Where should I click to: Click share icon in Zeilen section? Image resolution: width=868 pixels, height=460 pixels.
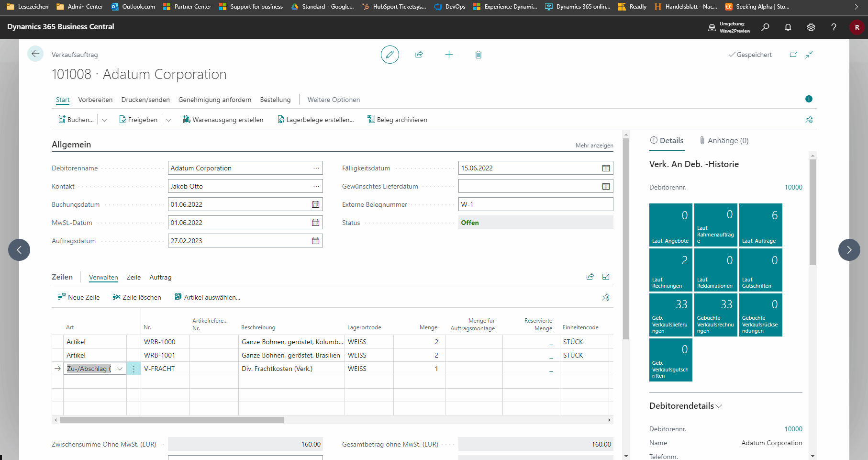coord(590,277)
